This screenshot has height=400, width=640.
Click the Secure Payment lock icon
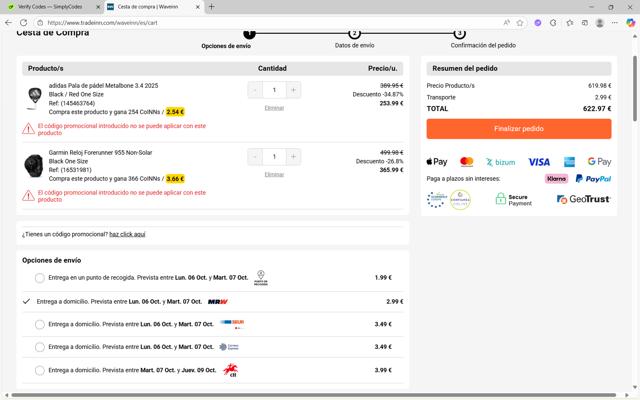click(500, 199)
